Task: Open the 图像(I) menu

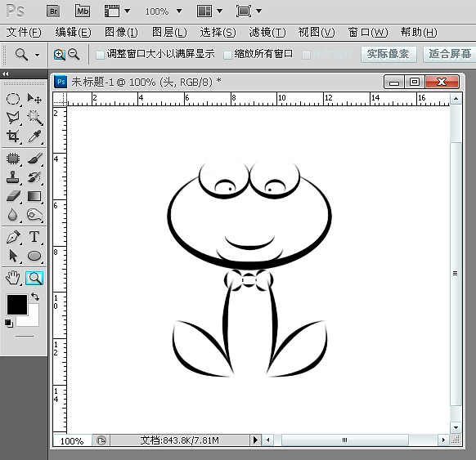Action: (x=121, y=32)
